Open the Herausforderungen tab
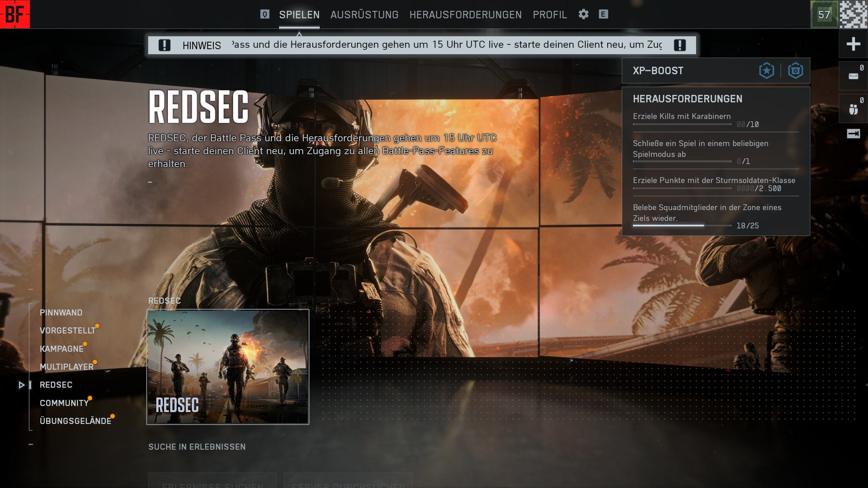This screenshot has width=868, height=488. click(x=465, y=15)
